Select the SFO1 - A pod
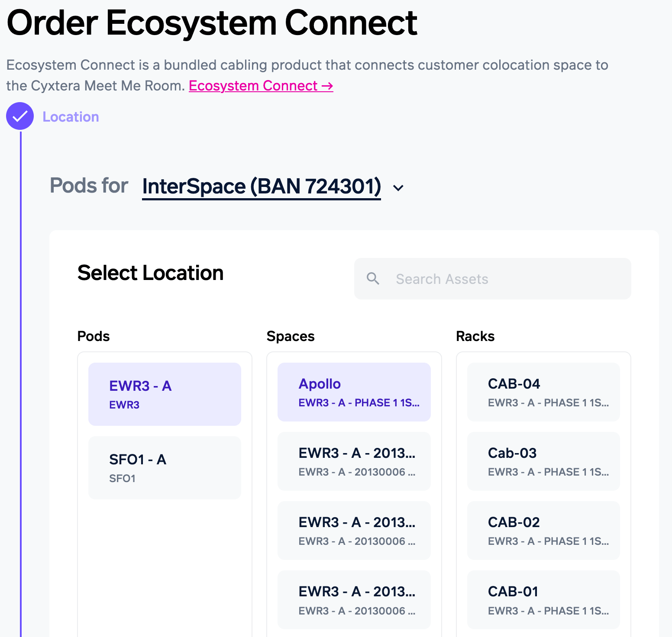Image resolution: width=672 pixels, height=637 pixels. 165,467
